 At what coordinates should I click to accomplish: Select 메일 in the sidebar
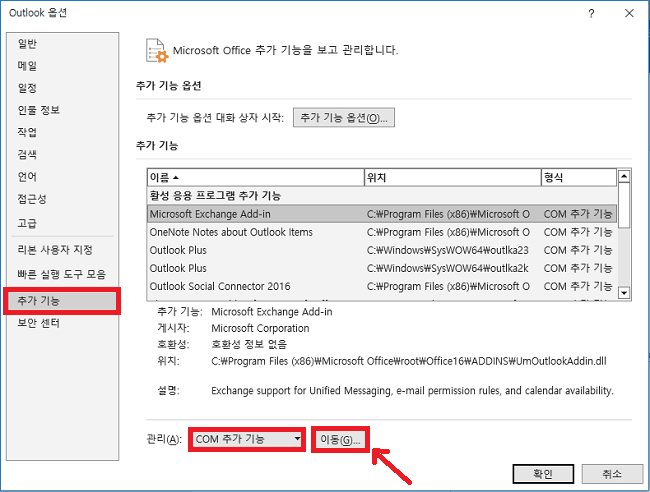[x=27, y=65]
